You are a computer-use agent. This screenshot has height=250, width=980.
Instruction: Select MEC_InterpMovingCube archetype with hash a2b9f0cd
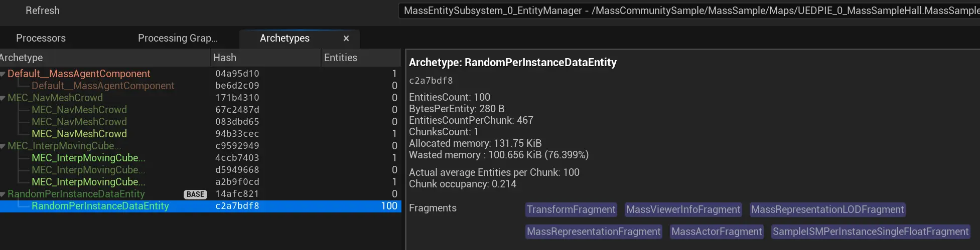88,182
